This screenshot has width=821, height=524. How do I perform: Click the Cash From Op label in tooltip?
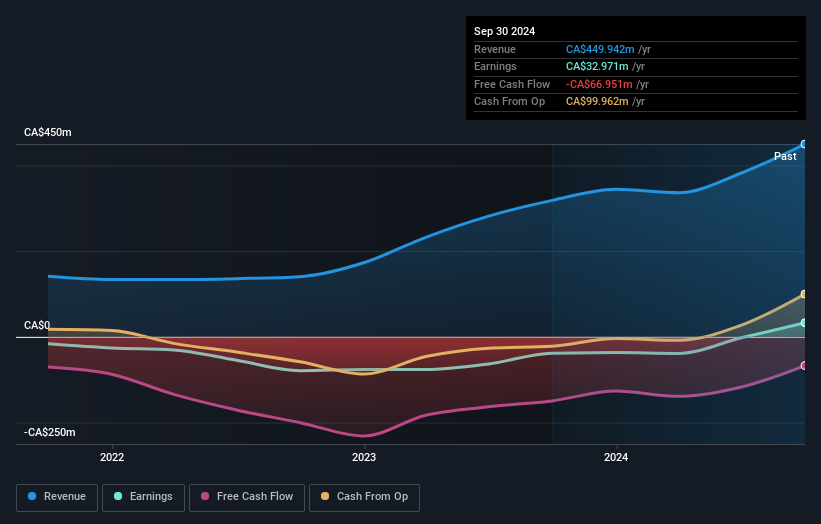click(x=509, y=102)
